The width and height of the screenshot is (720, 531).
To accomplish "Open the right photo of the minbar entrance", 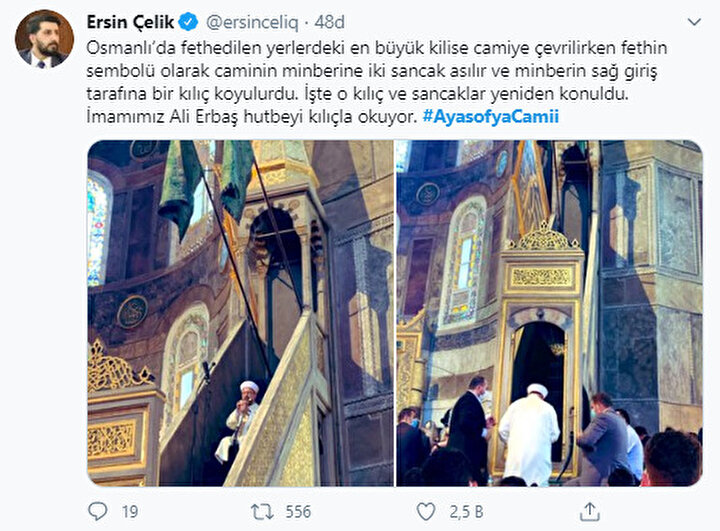I will 549,313.
